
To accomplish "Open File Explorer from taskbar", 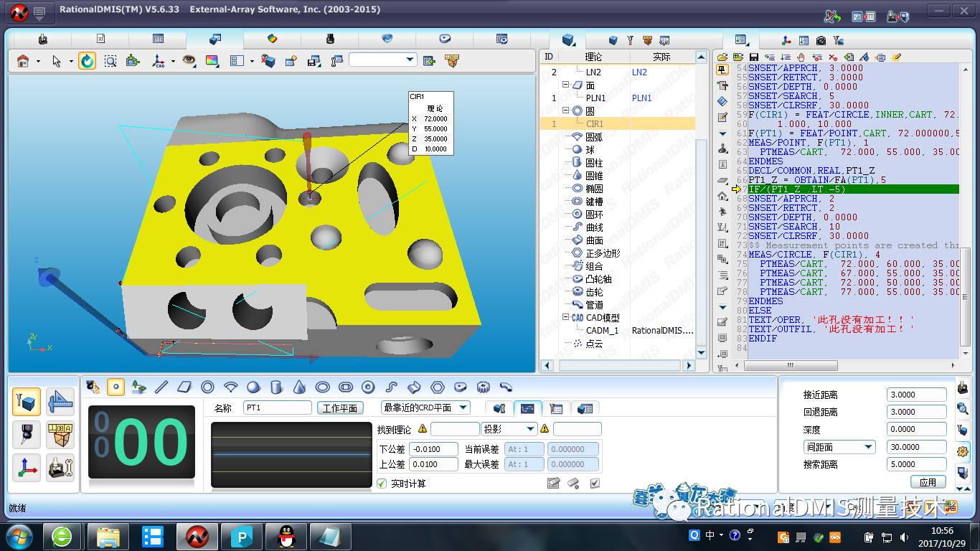I will tap(108, 536).
